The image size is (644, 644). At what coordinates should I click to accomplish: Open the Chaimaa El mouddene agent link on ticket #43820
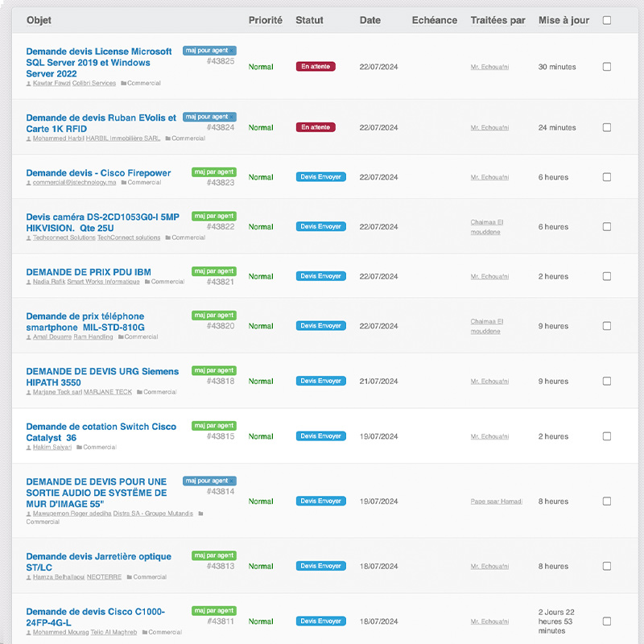(486, 326)
